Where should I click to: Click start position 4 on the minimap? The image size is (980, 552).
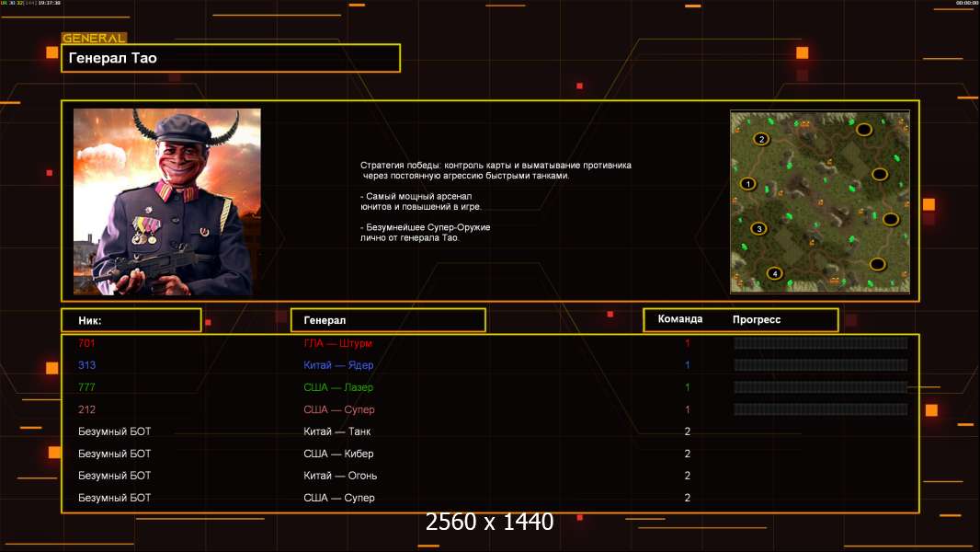tap(774, 273)
